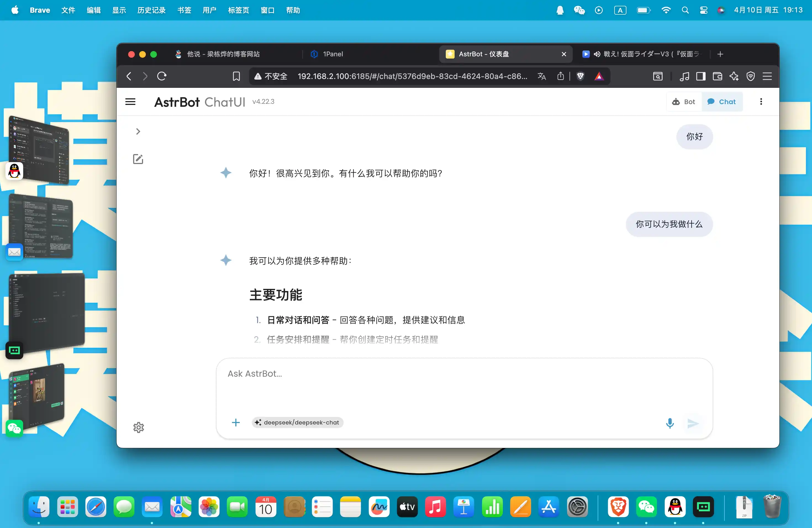This screenshot has width=812, height=528.
Task: Switch to Chat mode
Action: [x=722, y=102]
